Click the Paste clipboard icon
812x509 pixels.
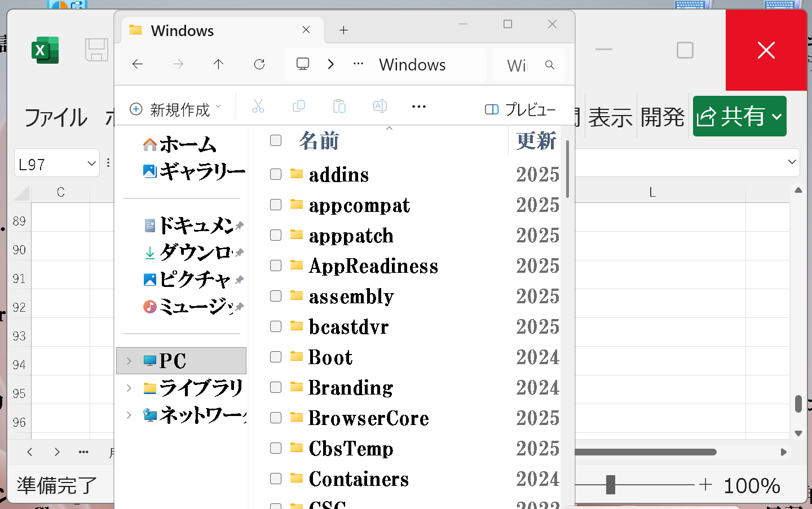point(339,107)
